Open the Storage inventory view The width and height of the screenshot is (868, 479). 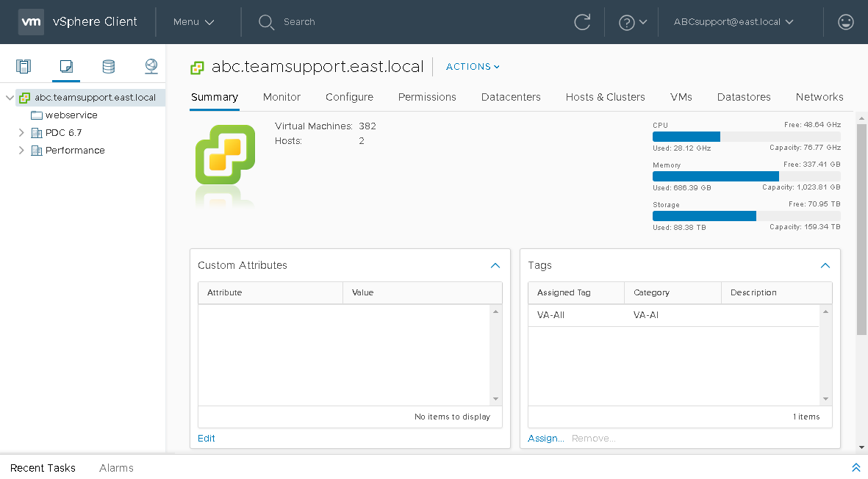pyautogui.click(x=108, y=65)
